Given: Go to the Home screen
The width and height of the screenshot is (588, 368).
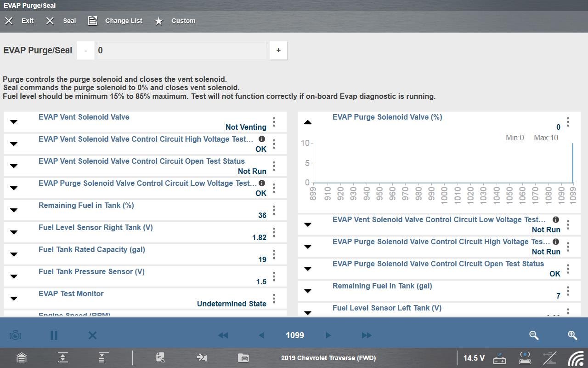Looking at the screenshot, I should coord(22,358).
